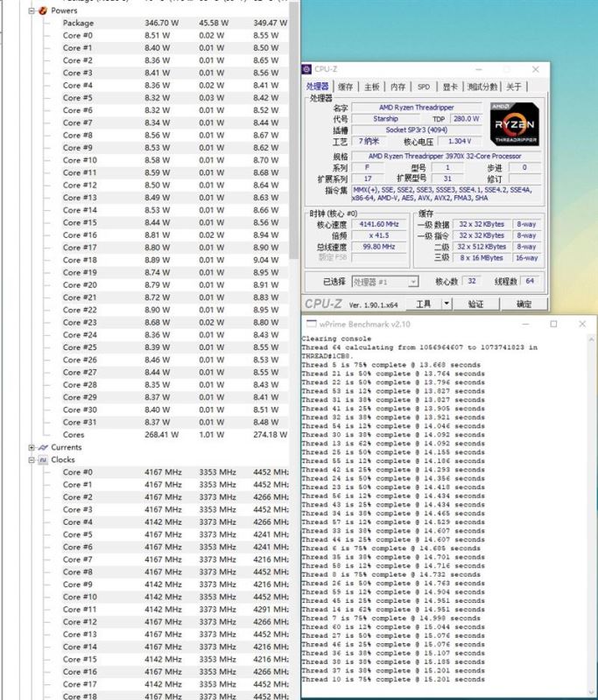Image resolution: width=598 pixels, height=700 pixels.
Task: Click the x 41.5 multiplier field
Action: pos(379,235)
